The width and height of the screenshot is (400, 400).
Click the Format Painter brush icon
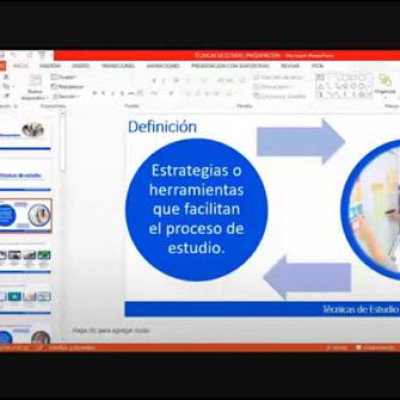coord(6,96)
